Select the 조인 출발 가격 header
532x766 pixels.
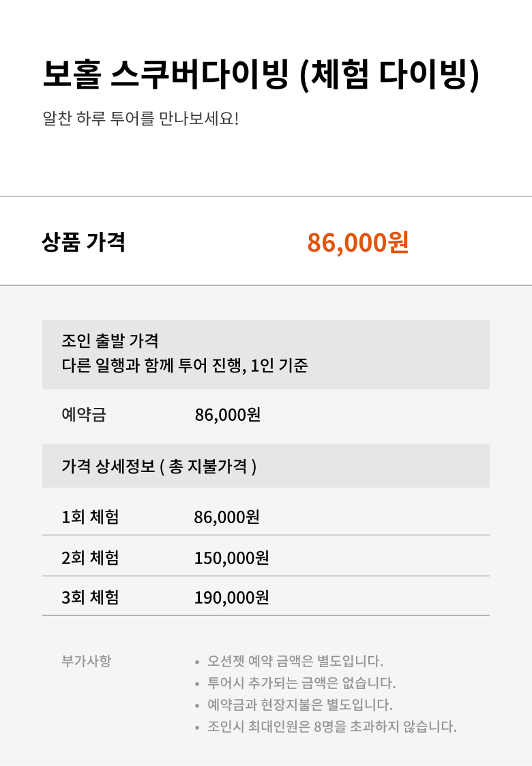point(110,340)
